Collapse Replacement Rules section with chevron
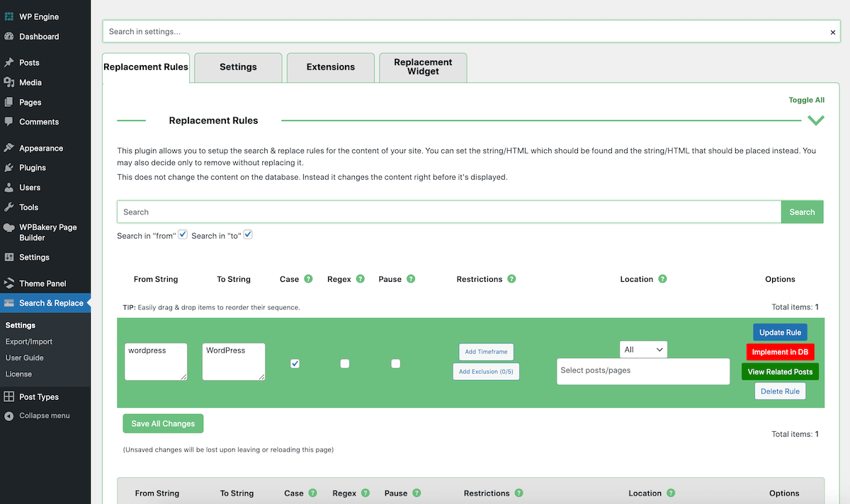This screenshot has height=504, width=850. pos(816,120)
